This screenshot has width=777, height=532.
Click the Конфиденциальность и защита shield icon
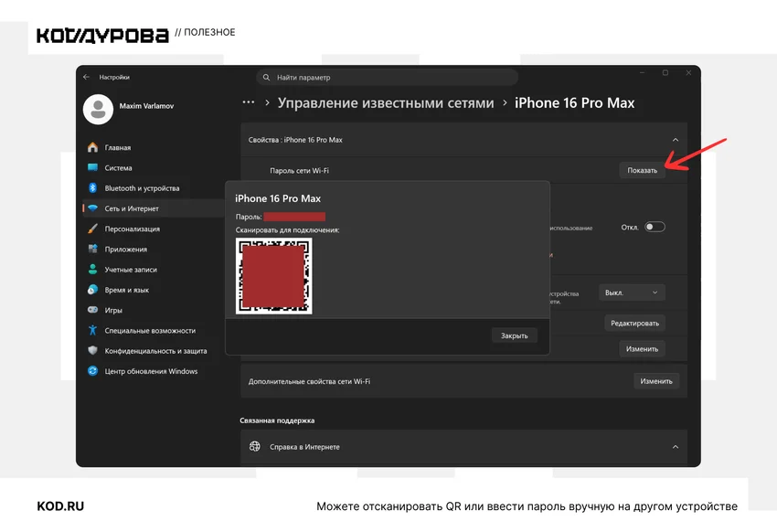tap(92, 350)
